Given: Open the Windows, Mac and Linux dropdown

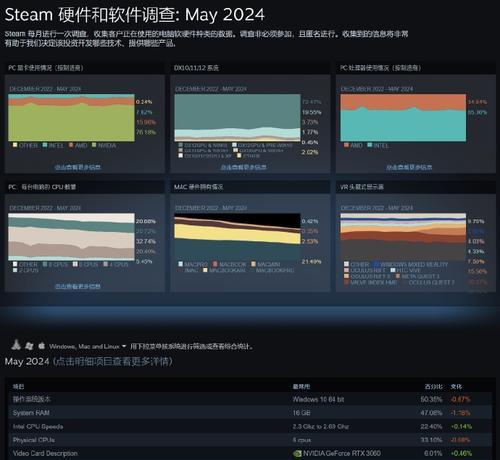Looking at the screenshot, I should pos(88,346).
